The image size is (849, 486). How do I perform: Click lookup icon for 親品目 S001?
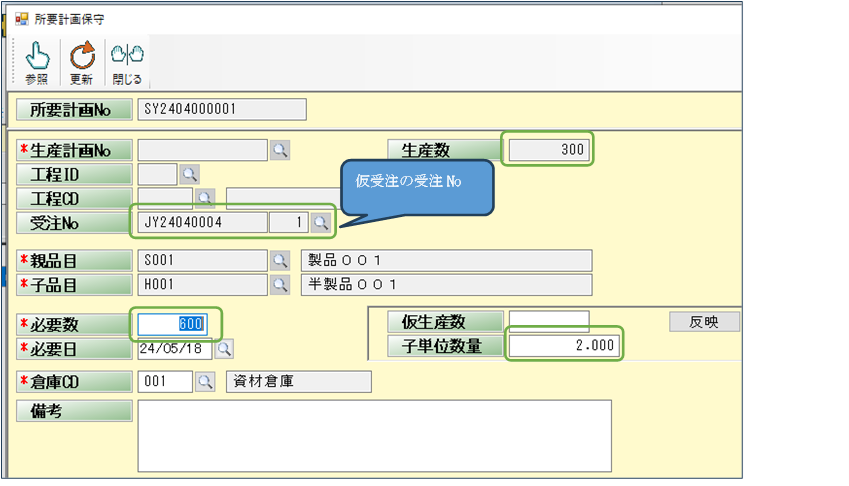point(281,261)
